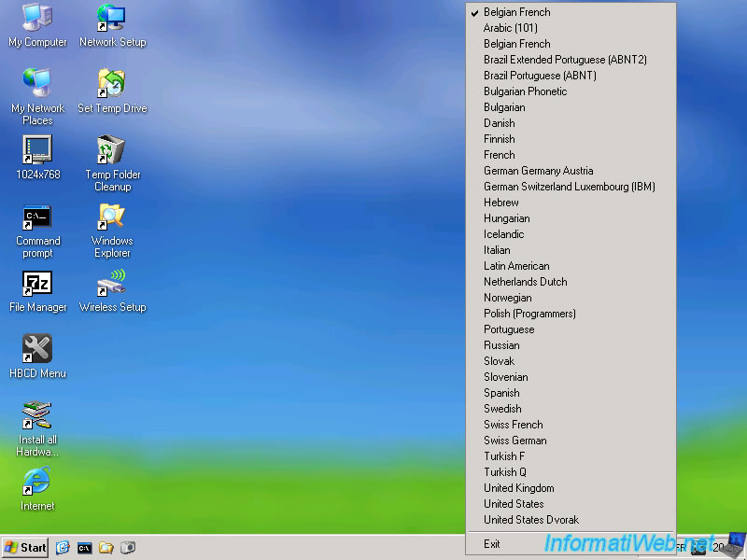Viewport: 747px width, 560px height.
Task: Open the browser icon in the quick launch bar
Action: point(63,548)
